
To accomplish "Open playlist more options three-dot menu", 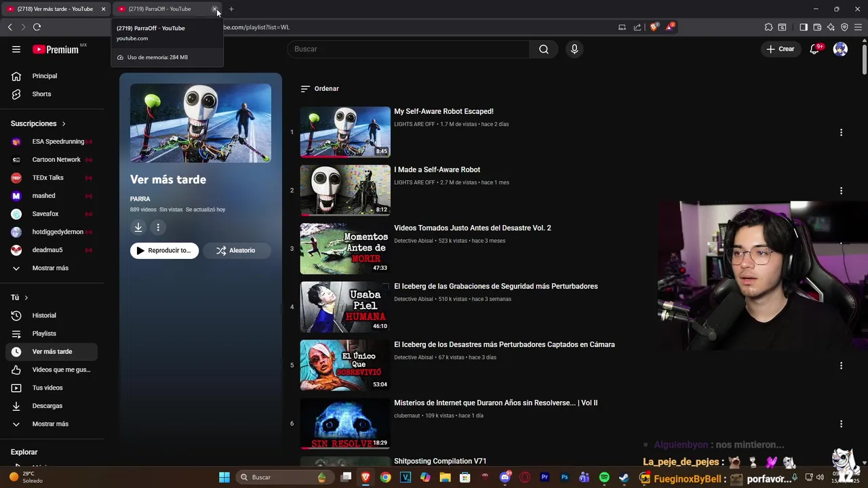I will [158, 228].
